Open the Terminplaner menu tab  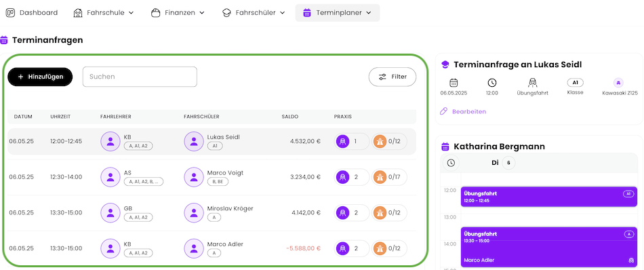[337, 13]
